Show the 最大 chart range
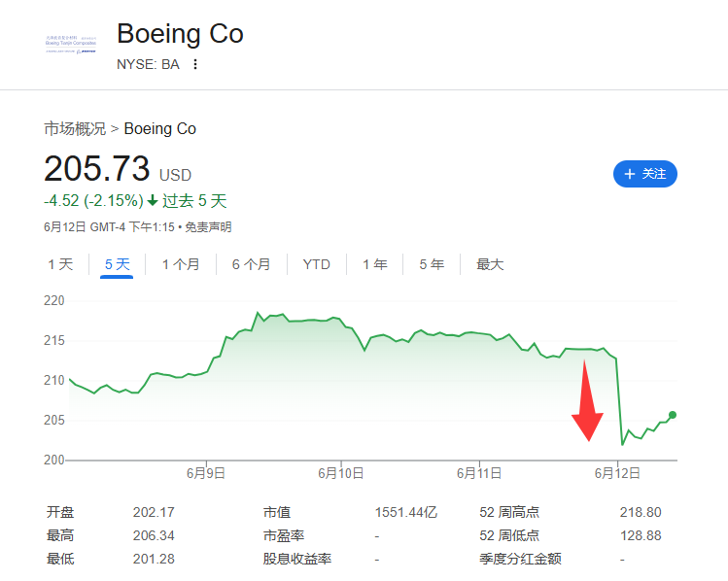 click(x=490, y=264)
